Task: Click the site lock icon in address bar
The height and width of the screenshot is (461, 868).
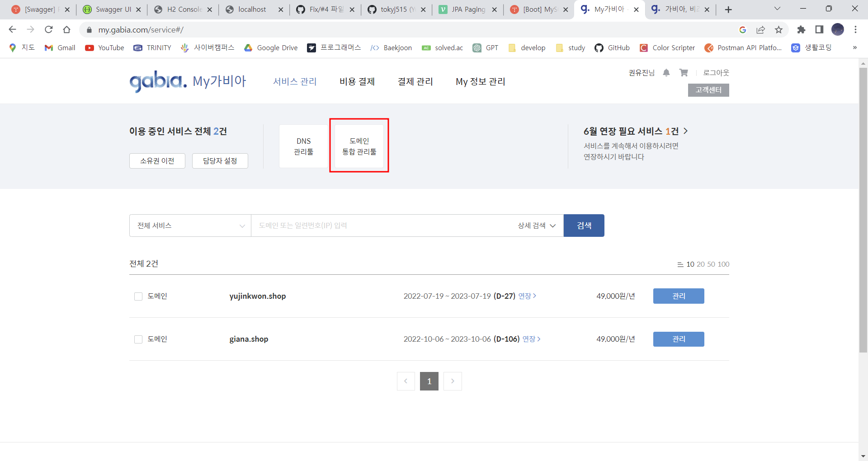Action: point(89,30)
